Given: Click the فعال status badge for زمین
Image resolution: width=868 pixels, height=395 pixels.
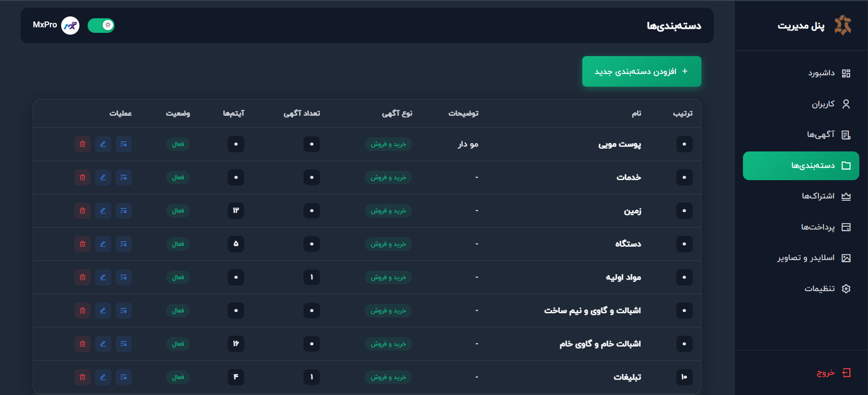Looking at the screenshot, I should pos(178,211).
